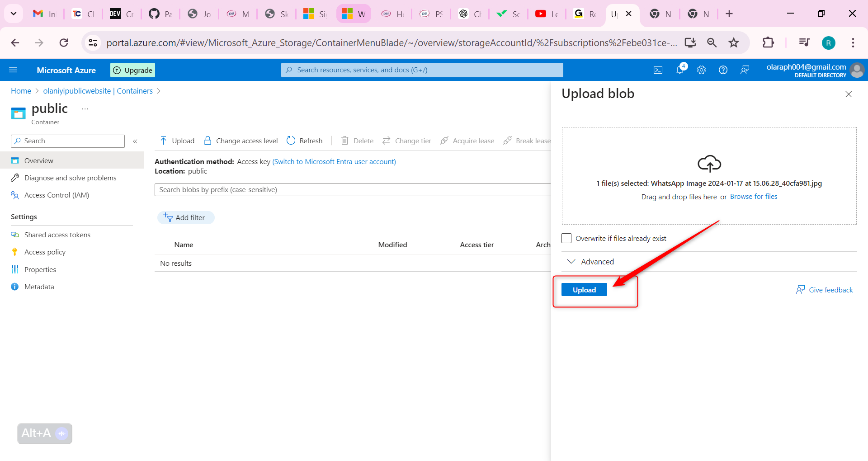
Task: Select Overview in the side menu
Action: coord(72,160)
